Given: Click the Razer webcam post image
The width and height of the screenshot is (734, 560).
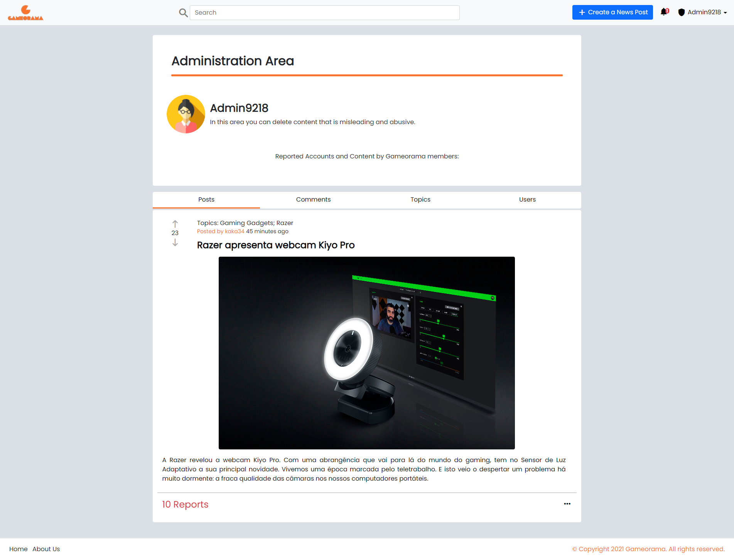Looking at the screenshot, I should pos(367,353).
